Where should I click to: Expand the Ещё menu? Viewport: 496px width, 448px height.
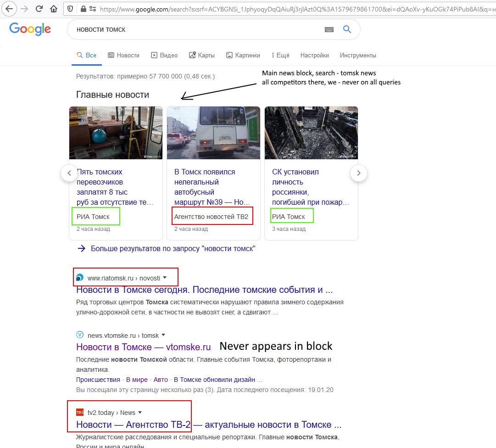point(281,55)
